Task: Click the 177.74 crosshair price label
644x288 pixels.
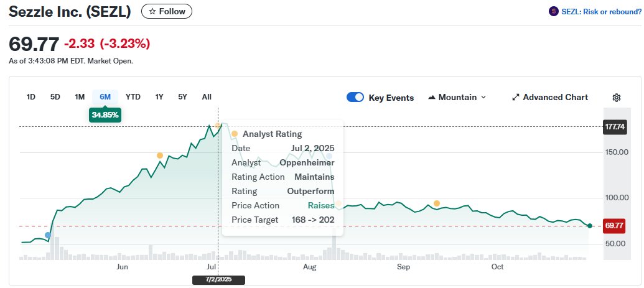Action: pyautogui.click(x=615, y=127)
